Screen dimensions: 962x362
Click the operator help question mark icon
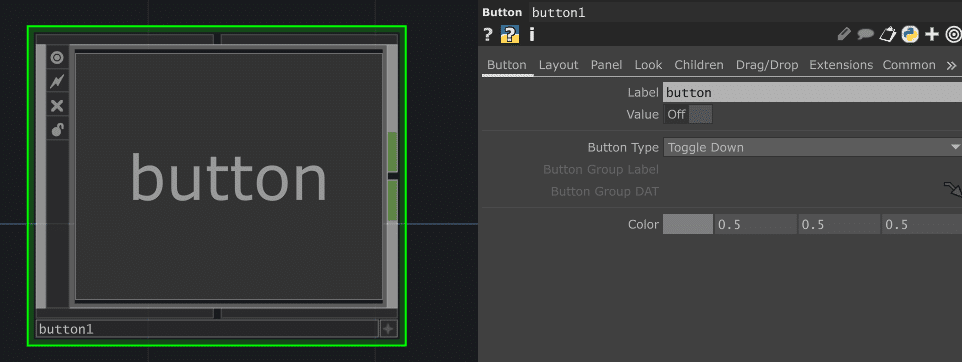coord(488,34)
